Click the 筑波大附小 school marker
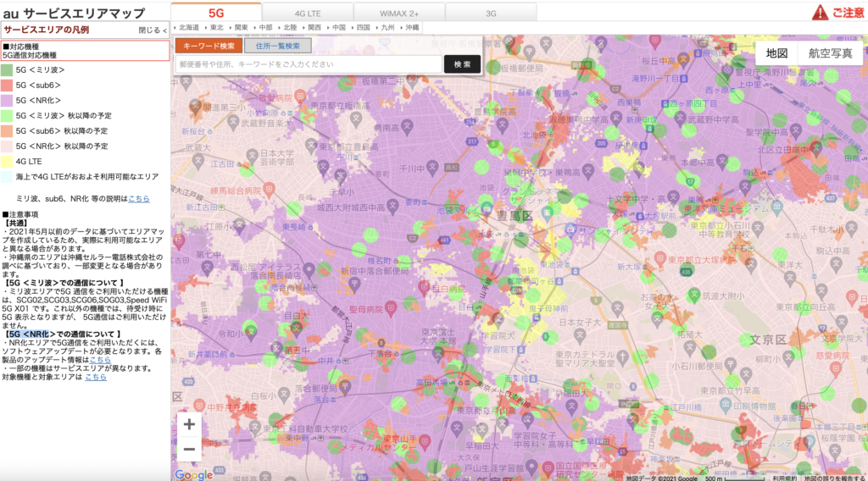 [694, 294]
